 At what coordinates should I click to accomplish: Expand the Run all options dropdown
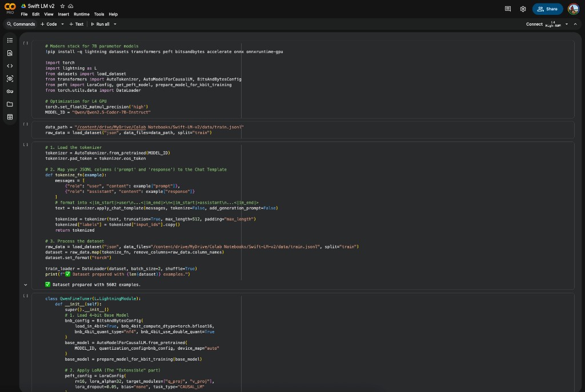pos(115,24)
